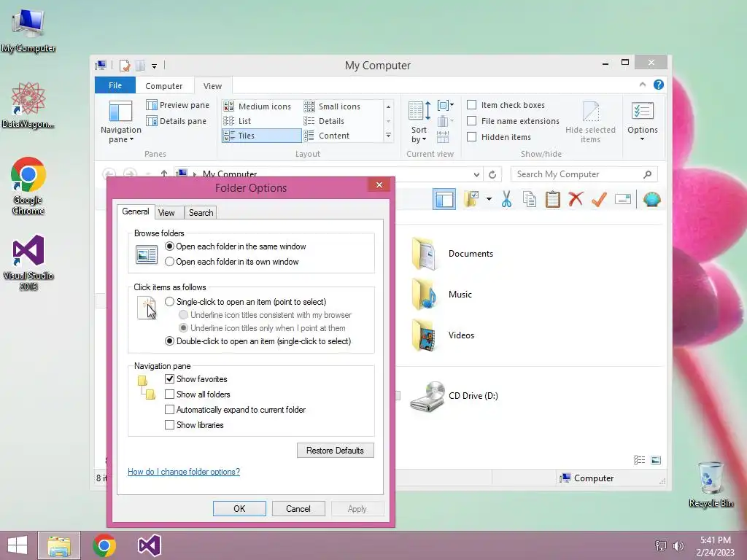Open the Options dropdown in ribbon

[x=642, y=122]
